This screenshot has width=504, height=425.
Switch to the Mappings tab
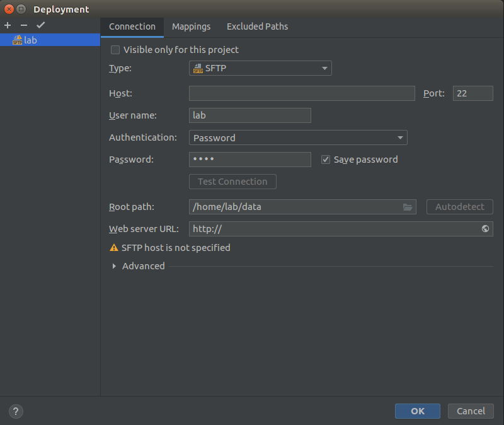192,26
